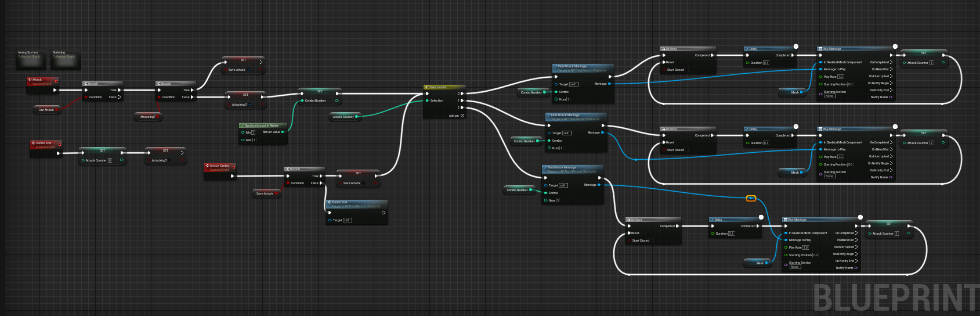Select the Branch node wired to Save Attack variable
The width and height of the screenshot is (980, 316).
pos(304,177)
